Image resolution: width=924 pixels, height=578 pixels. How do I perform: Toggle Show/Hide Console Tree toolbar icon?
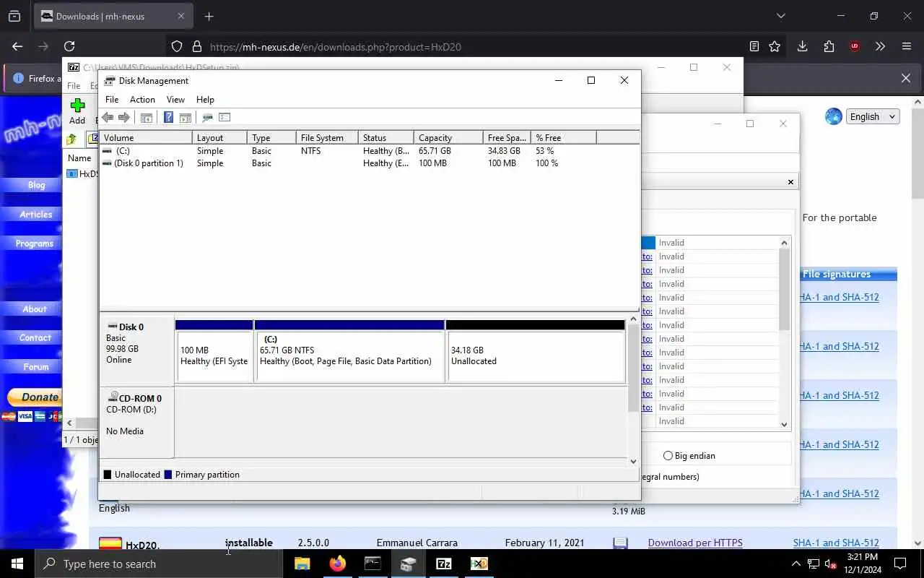[147, 118]
